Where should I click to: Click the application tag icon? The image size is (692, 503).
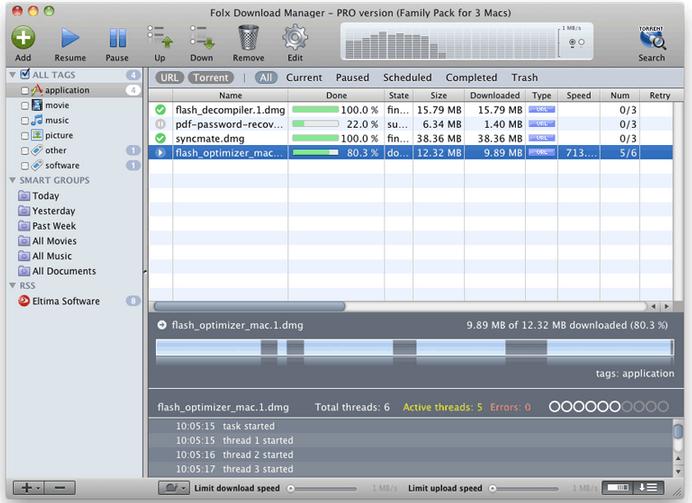pos(38,90)
